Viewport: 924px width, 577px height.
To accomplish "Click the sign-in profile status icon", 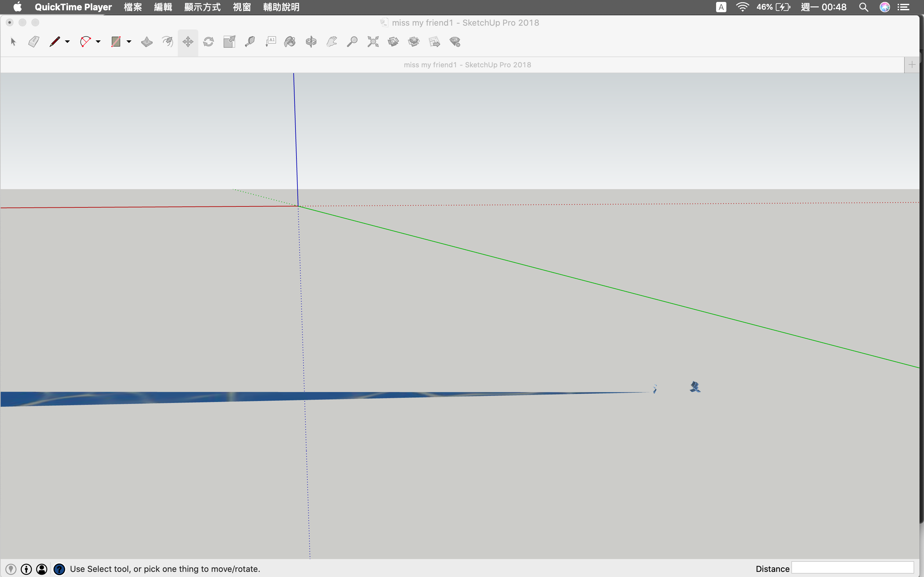I will pos(42,569).
